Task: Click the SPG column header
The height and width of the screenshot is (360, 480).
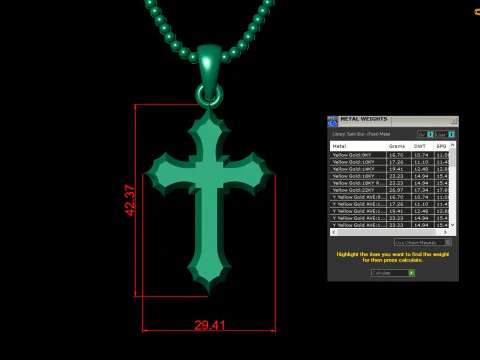Action: [441, 146]
